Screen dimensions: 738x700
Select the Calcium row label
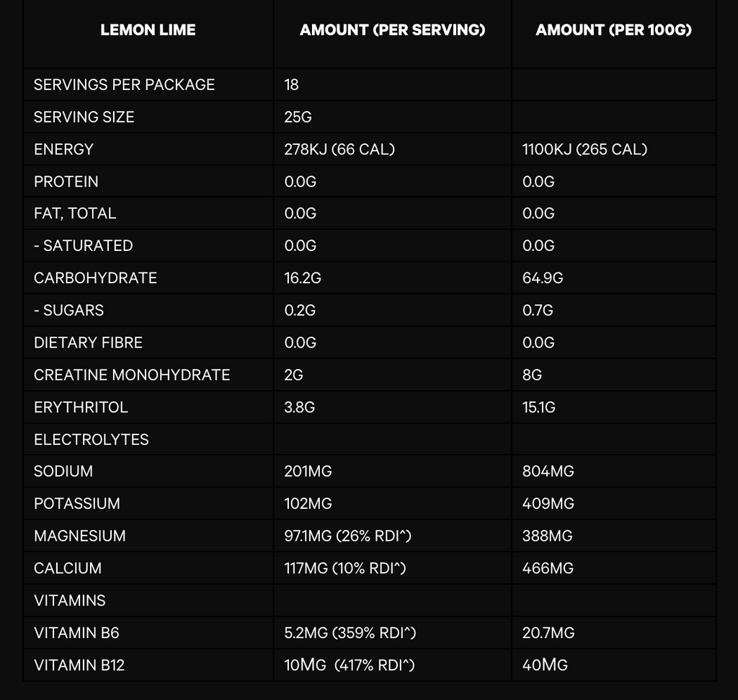tap(68, 569)
